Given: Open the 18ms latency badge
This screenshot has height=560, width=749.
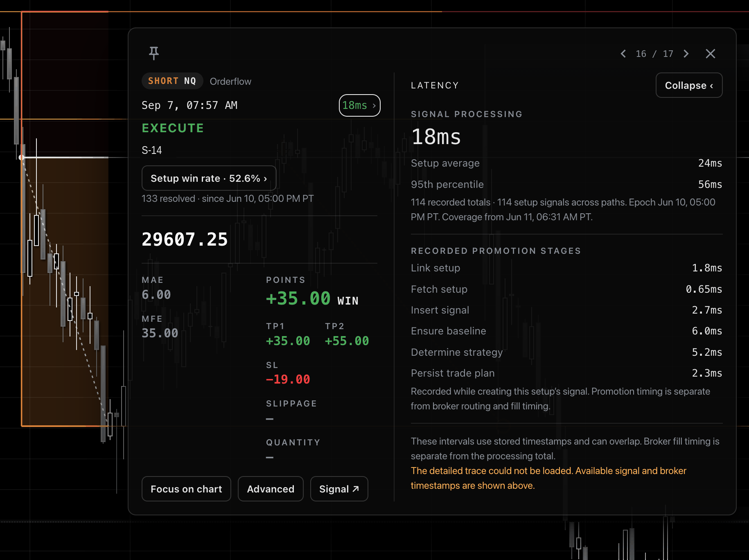Looking at the screenshot, I should click(x=359, y=105).
